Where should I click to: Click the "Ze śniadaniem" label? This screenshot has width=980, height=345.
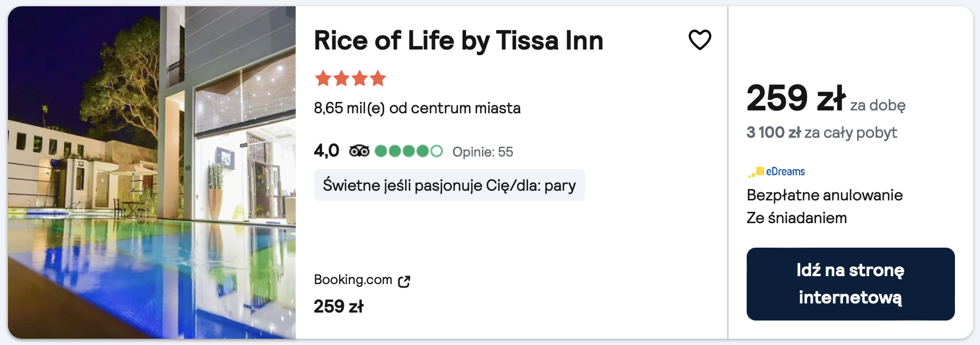point(796,218)
